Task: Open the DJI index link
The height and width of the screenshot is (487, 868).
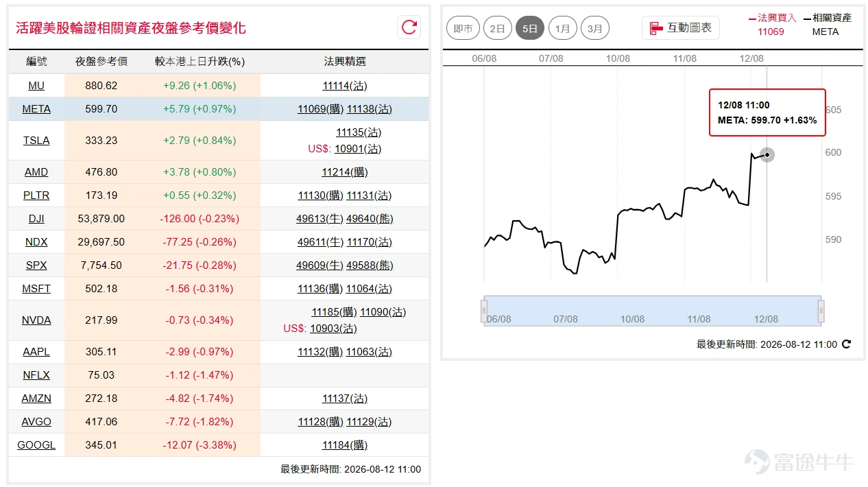Action: coord(36,219)
